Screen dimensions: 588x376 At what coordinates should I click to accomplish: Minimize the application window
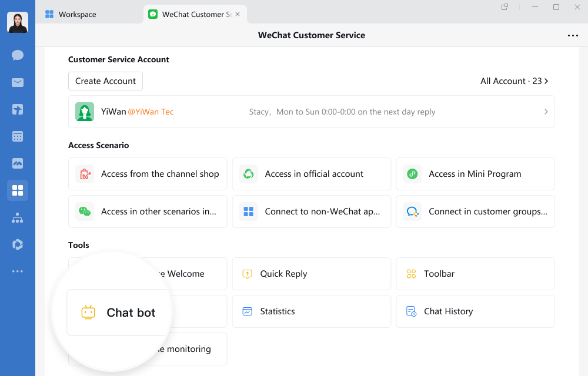pyautogui.click(x=535, y=6)
